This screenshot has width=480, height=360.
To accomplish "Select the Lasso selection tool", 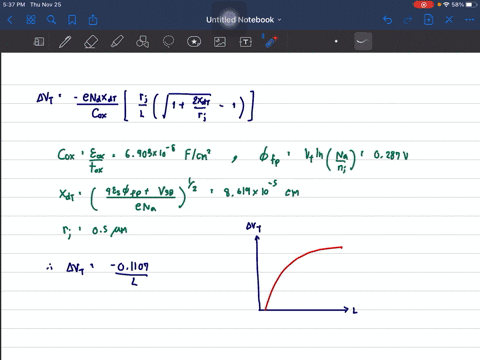I will (x=168, y=42).
